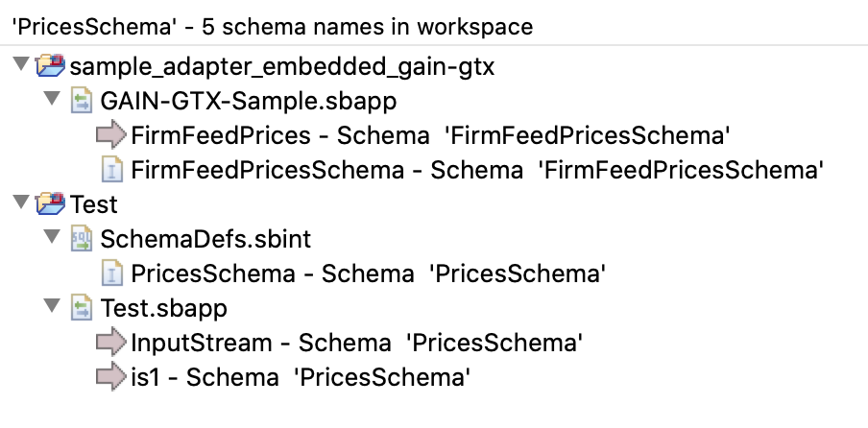Viewport: 868px width, 428px height.
Task: Click the FirmFeedPricesSchema named schema icon
Action: tap(112, 170)
